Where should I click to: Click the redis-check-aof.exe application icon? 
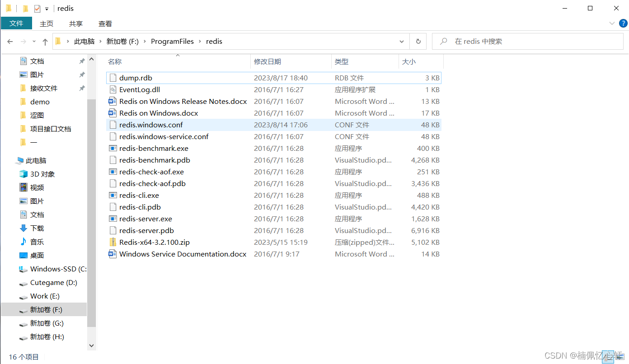113,172
